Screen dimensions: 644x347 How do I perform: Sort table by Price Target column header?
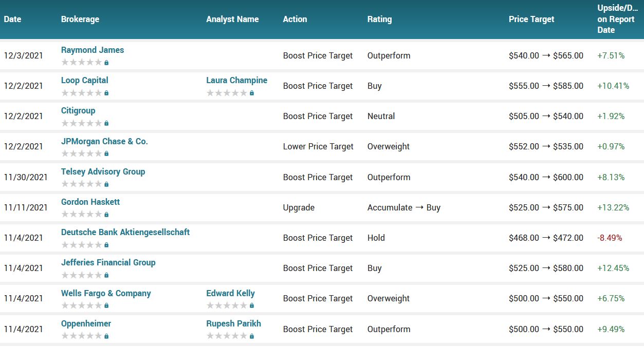pyautogui.click(x=531, y=19)
